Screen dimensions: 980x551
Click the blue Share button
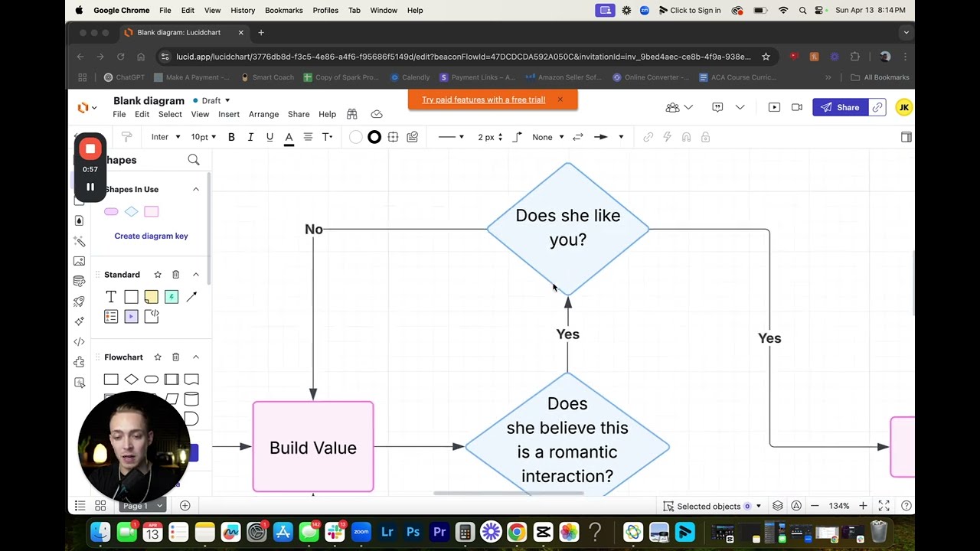(x=840, y=107)
